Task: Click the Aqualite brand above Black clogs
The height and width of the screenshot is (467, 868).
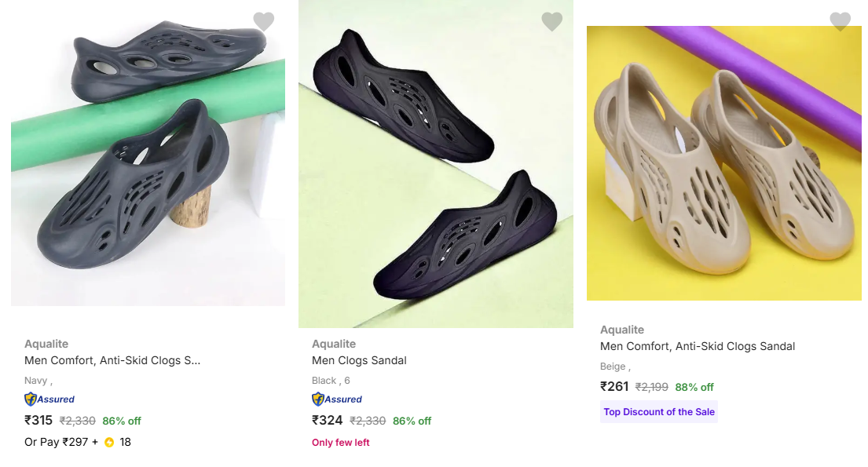Action: click(x=334, y=344)
